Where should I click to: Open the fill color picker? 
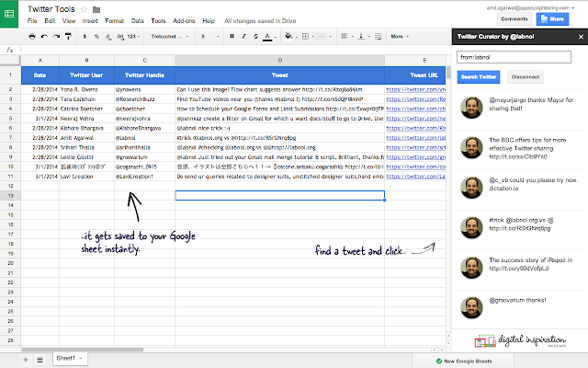(x=290, y=37)
